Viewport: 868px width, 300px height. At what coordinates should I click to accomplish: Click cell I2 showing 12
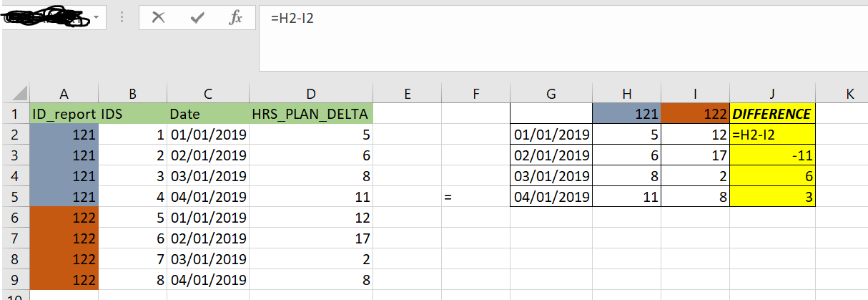696,134
